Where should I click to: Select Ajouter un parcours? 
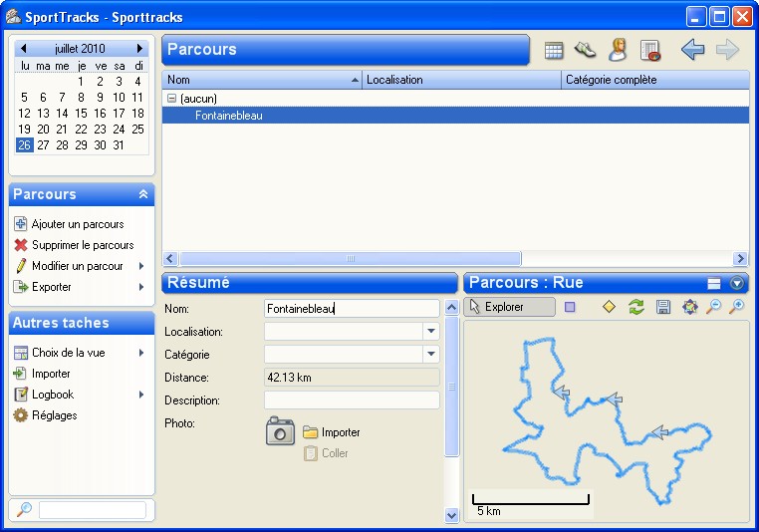coord(78,224)
